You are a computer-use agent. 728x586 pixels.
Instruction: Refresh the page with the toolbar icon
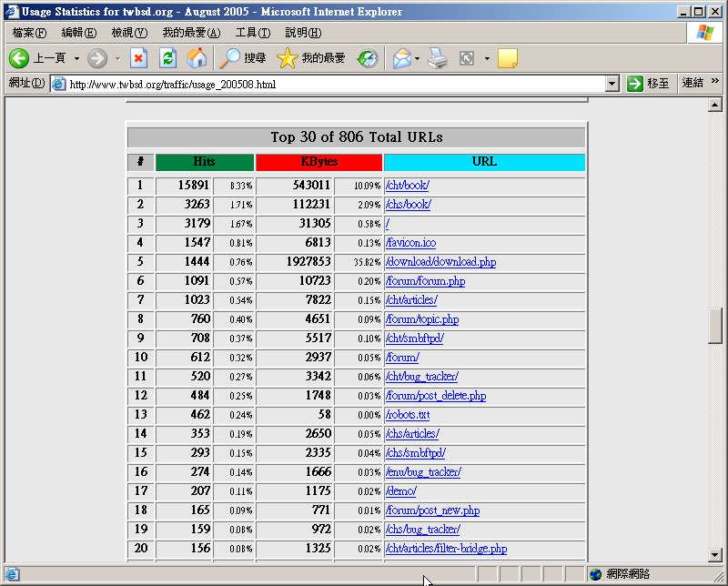pos(167,58)
